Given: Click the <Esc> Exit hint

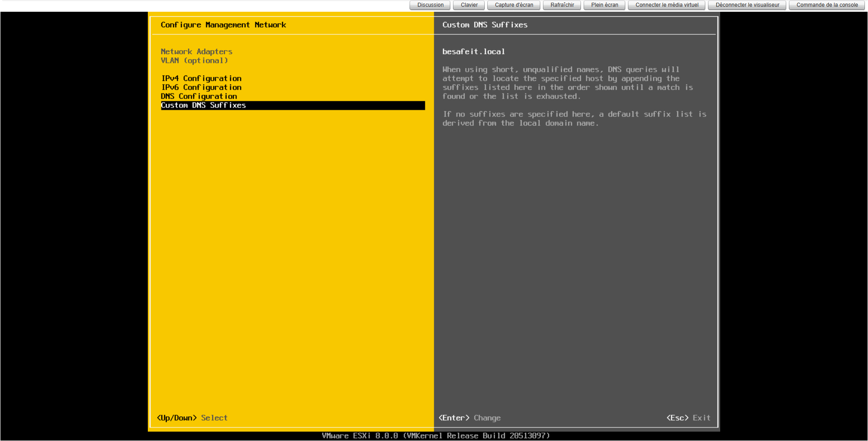Looking at the screenshot, I should pos(689,418).
